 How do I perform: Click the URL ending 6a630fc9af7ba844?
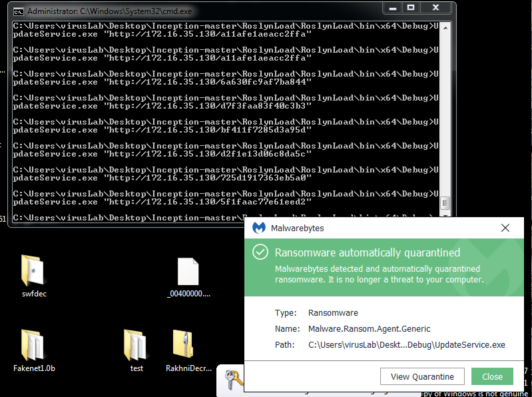click(208, 82)
